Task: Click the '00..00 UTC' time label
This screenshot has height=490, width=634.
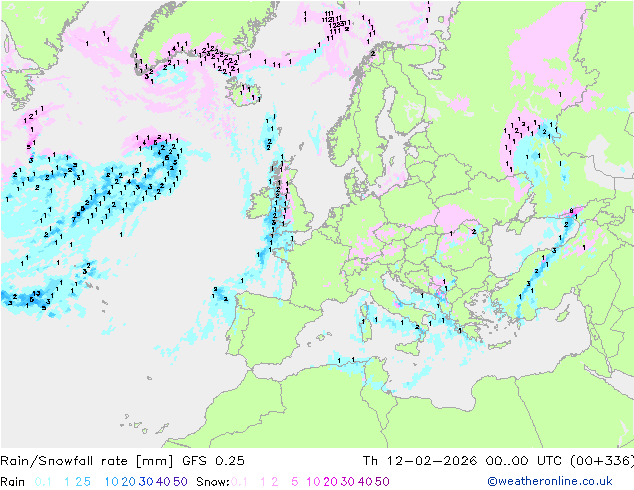Action: (524, 461)
